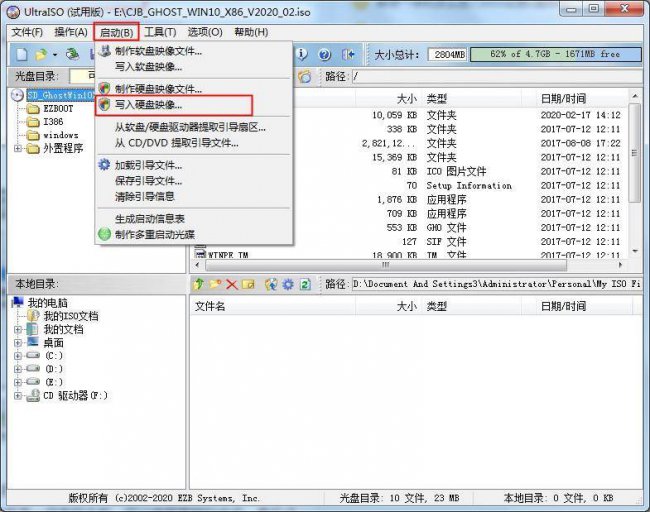This screenshot has width=650, height=512.
Task: Click the 文件名 column header in local list
Action: pos(272,306)
